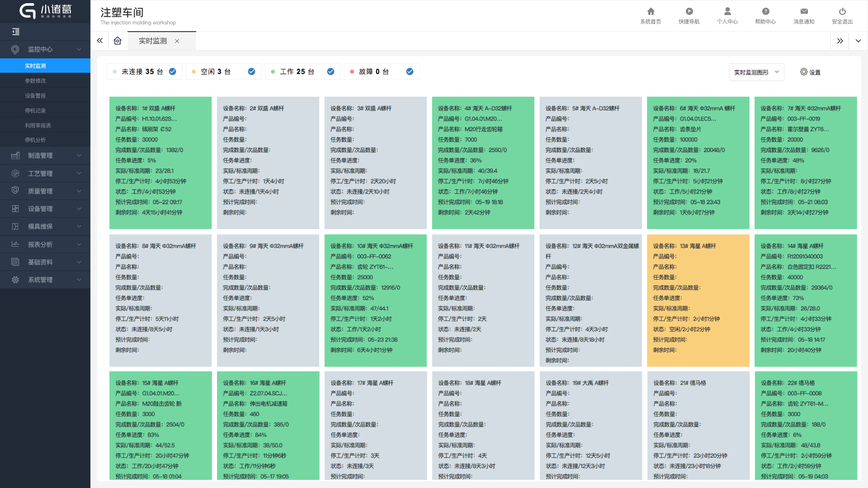Click the 设置 settings button
Viewport: 868px width, 488px height.
click(810, 72)
